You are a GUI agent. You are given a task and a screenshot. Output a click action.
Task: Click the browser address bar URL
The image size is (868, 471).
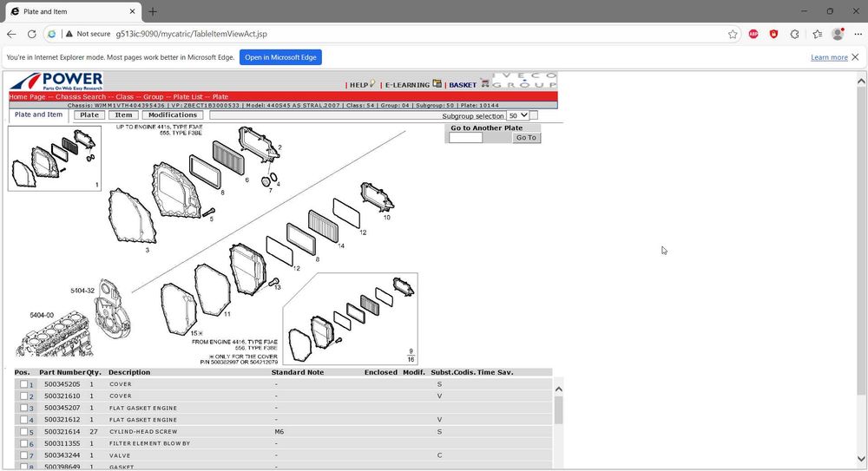pyautogui.click(x=191, y=34)
